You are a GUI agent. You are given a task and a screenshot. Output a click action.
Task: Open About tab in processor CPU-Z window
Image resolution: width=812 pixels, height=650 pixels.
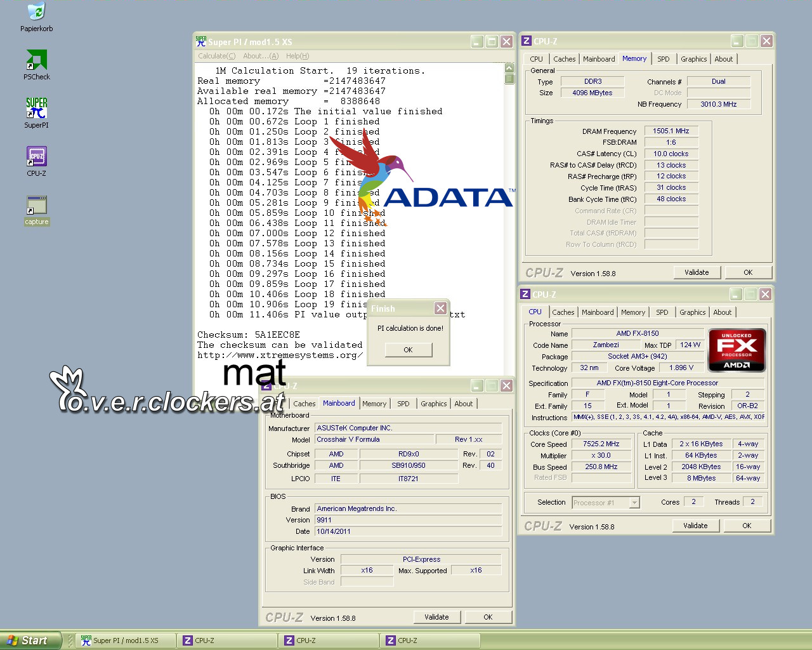point(723,312)
